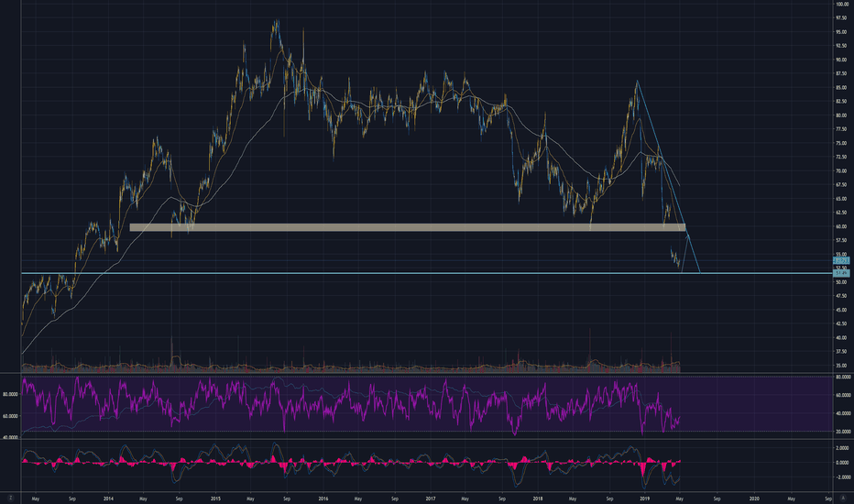Toggle the A auto-scale button at bottom-right

click(843, 498)
